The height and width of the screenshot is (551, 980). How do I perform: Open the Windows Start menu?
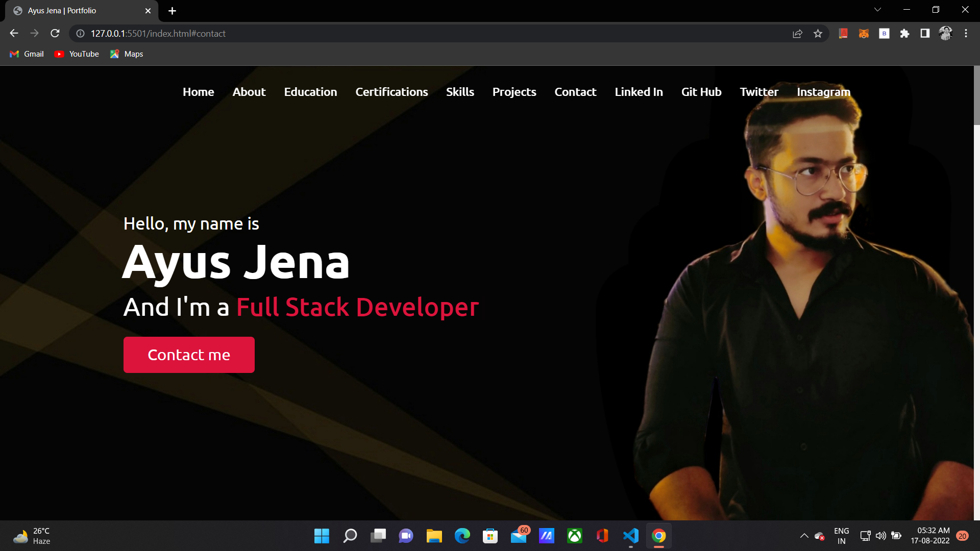pyautogui.click(x=322, y=536)
